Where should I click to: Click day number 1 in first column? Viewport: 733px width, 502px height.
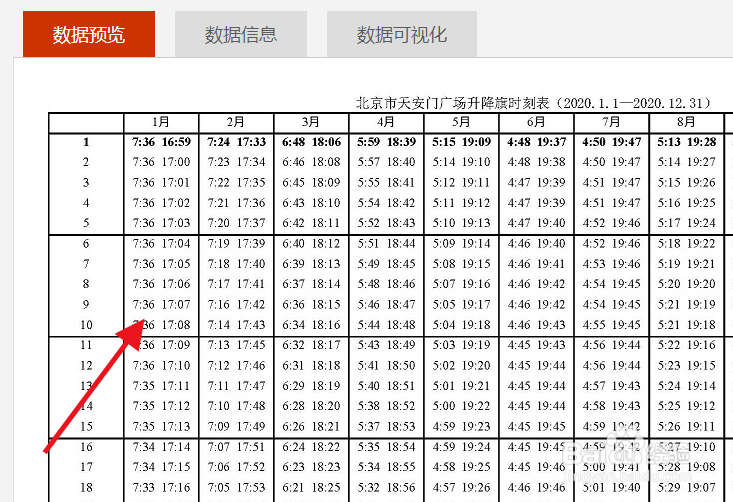[x=86, y=142]
